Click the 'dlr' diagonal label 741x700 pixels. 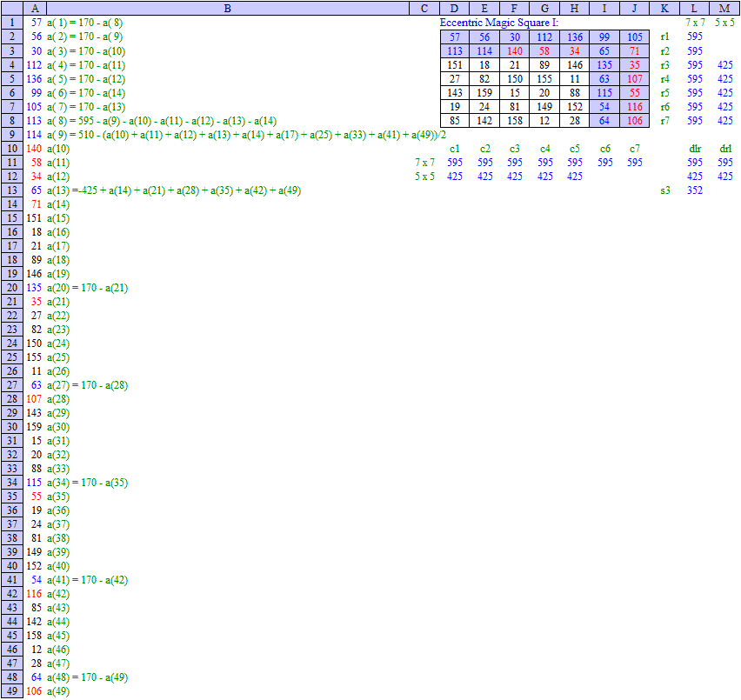click(695, 149)
